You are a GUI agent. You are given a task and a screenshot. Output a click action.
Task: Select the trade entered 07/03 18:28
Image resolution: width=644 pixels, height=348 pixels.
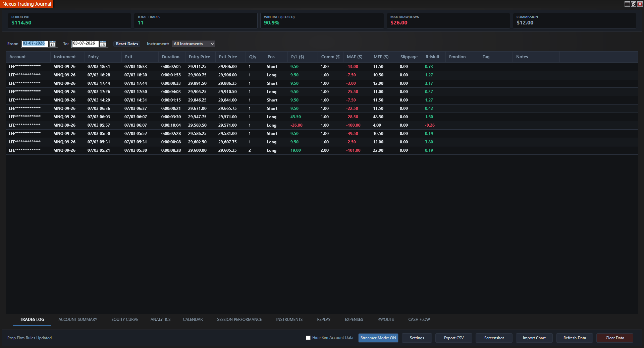pos(322,75)
